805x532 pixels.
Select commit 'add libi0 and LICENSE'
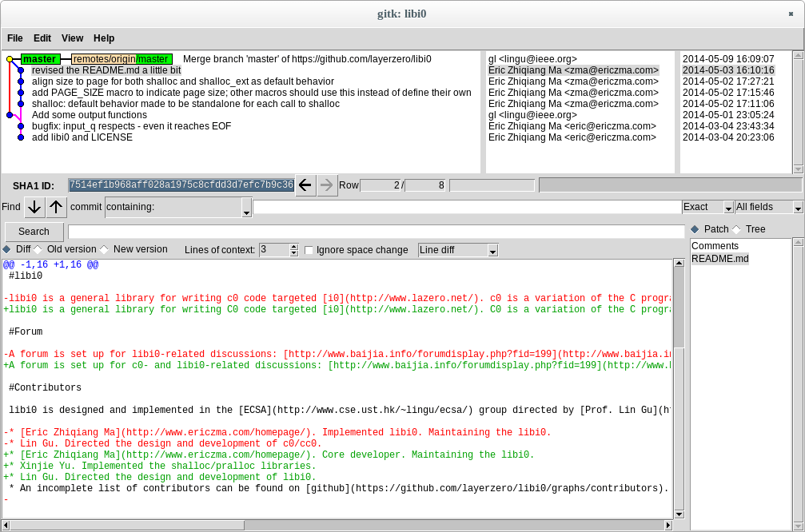tap(82, 137)
